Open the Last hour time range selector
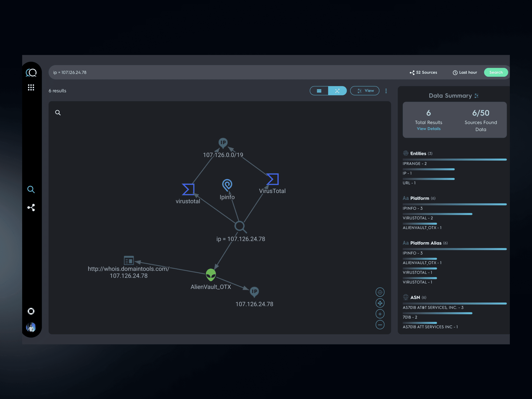532x399 pixels. tap(465, 72)
